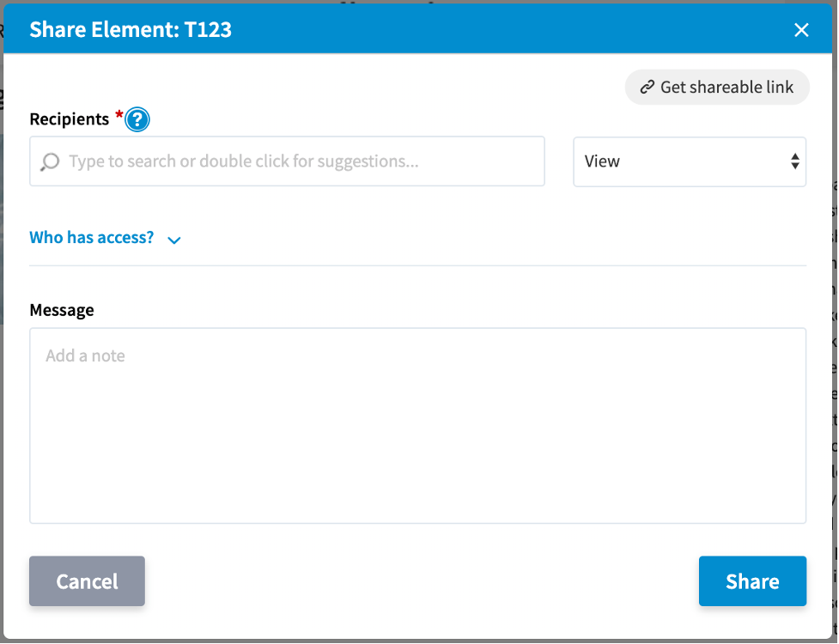Click the "Share Element: T123" dialog title
The image size is (839, 644).
pyautogui.click(x=131, y=30)
